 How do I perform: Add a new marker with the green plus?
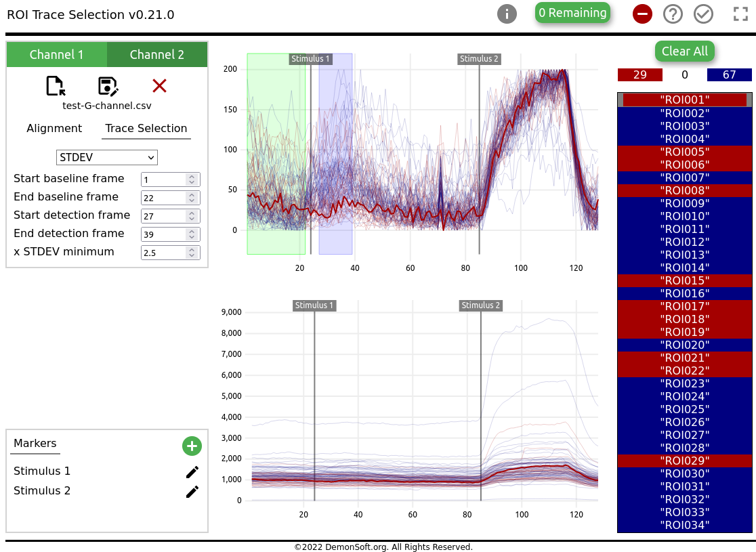tap(192, 446)
